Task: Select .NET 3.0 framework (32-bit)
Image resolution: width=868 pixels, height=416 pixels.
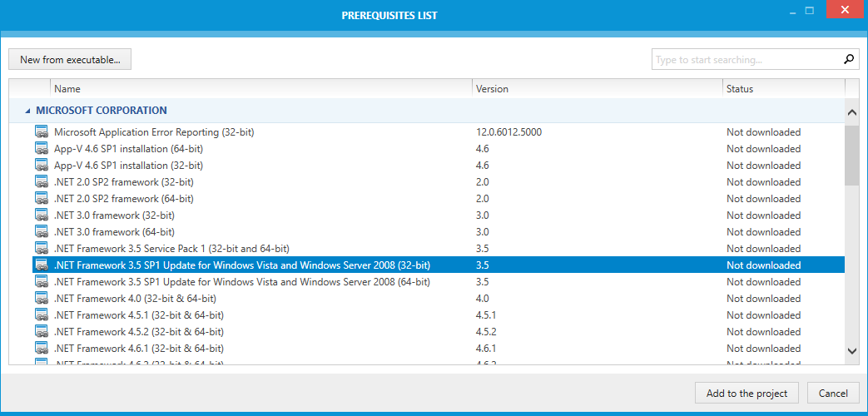Action: tap(115, 215)
